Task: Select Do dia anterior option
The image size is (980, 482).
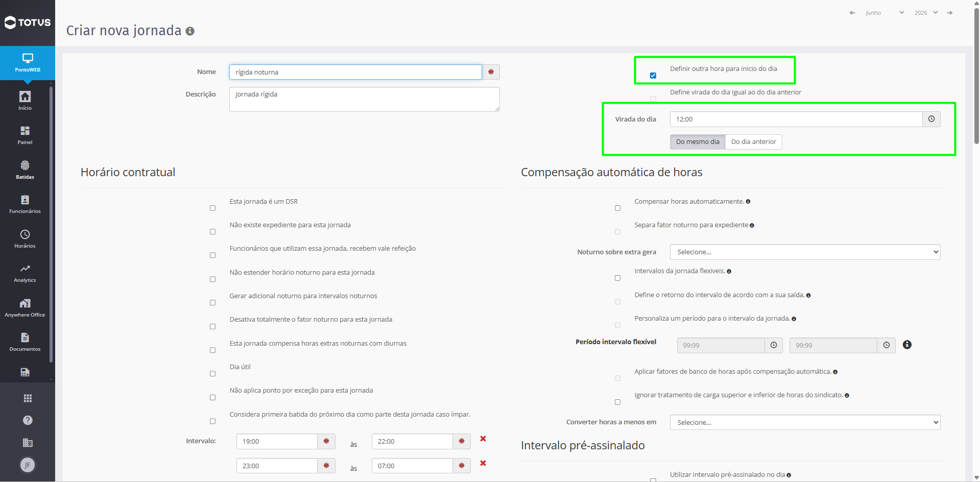Action: tap(754, 142)
